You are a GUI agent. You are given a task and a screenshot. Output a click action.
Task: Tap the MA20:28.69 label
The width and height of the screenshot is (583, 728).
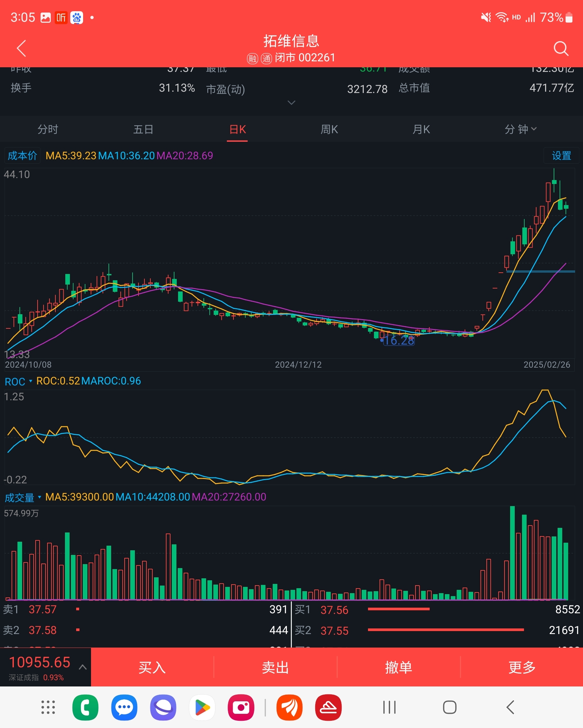(185, 156)
